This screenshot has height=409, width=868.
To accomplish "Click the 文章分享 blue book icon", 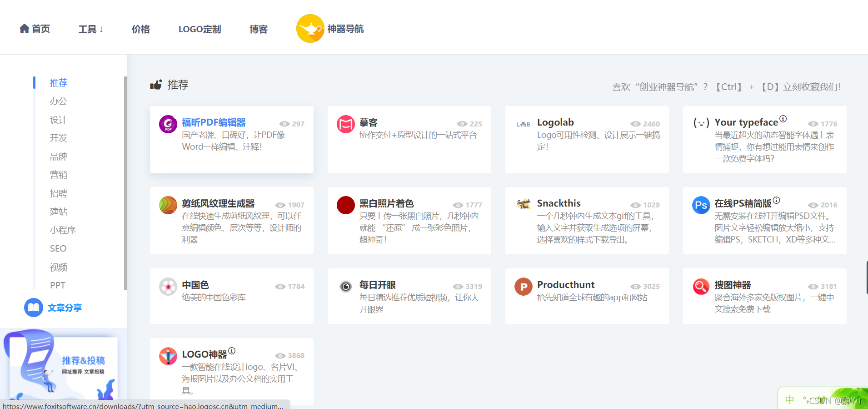I will [x=34, y=308].
